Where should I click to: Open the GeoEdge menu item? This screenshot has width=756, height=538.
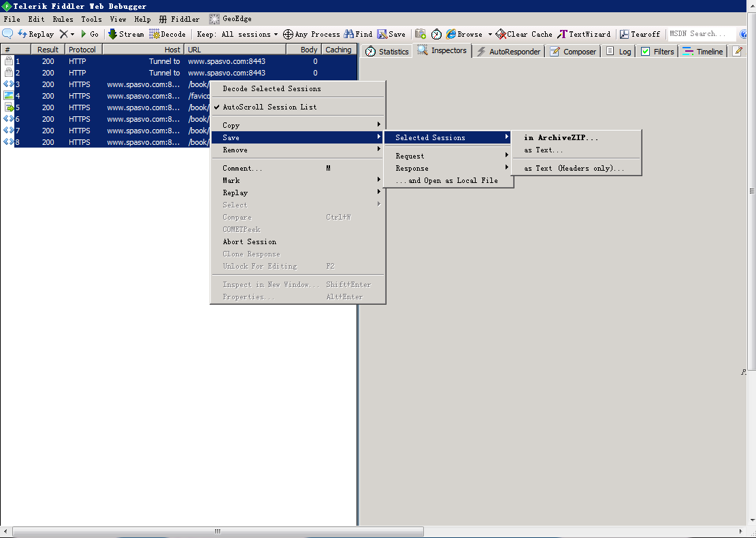(x=231, y=19)
